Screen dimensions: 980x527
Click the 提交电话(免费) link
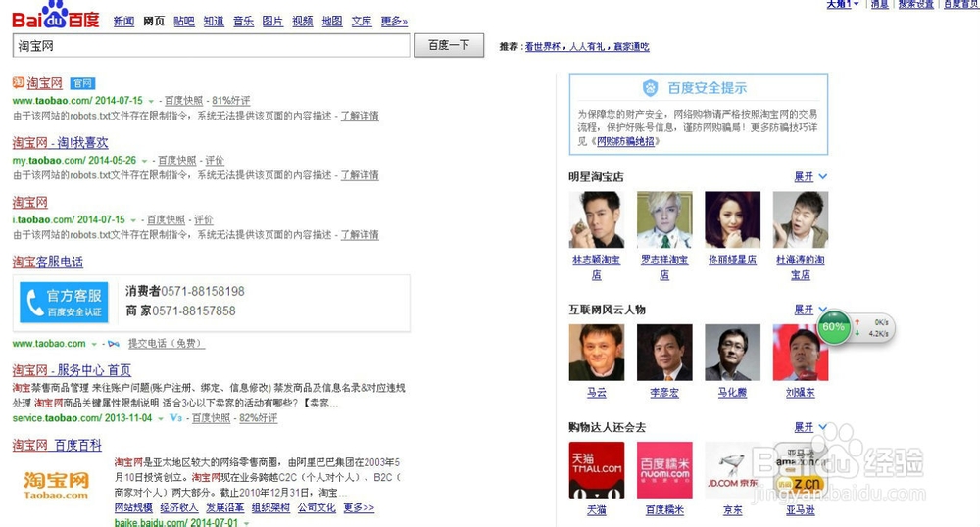click(x=166, y=344)
